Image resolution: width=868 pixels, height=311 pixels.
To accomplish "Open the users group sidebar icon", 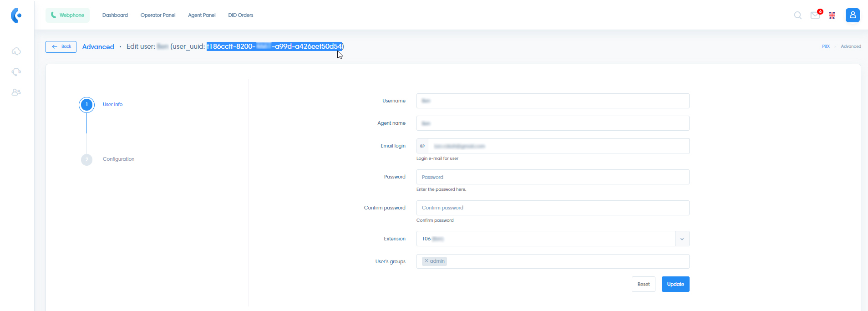I will [16, 92].
